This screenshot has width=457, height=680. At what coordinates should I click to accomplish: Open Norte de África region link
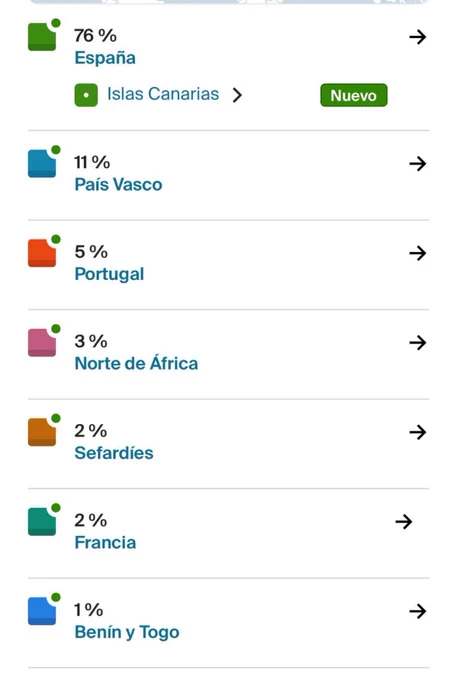pos(136,363)
